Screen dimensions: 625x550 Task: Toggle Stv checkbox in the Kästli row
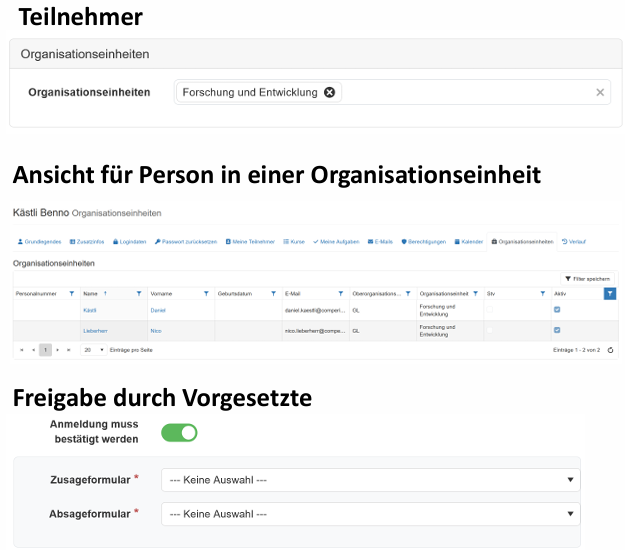coord(490,310)
